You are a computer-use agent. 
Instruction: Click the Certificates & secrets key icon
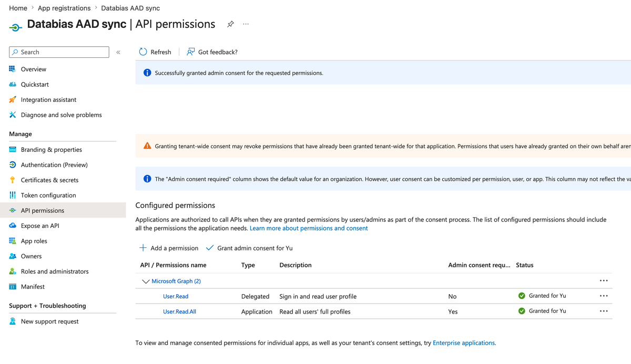(13, 180)
